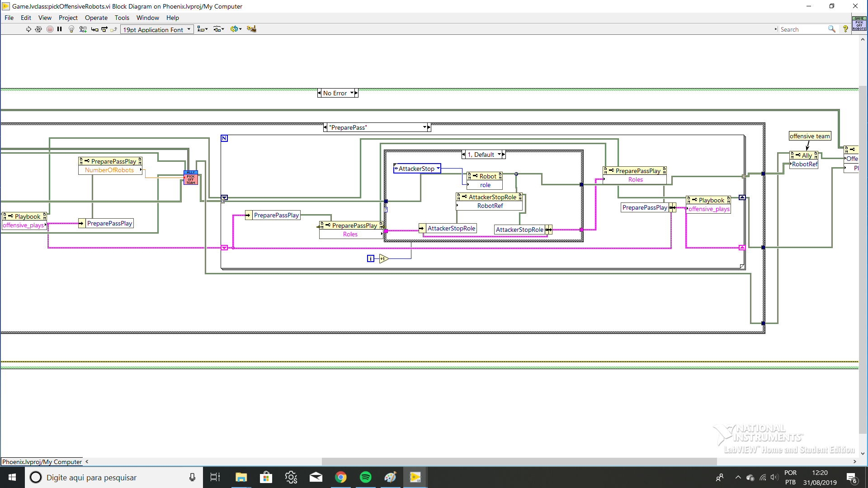Open Task View from taskbar

[x=215, y=477]
